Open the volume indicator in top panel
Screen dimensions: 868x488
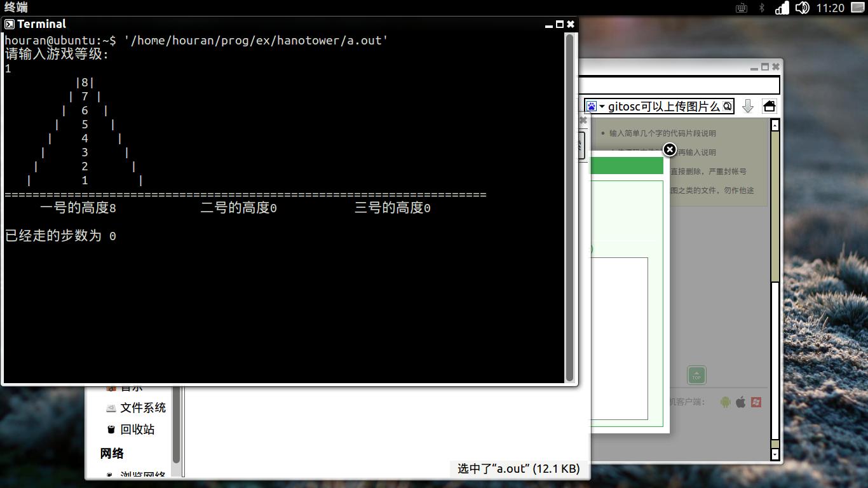pyautogui.click(x=802, y=8)
